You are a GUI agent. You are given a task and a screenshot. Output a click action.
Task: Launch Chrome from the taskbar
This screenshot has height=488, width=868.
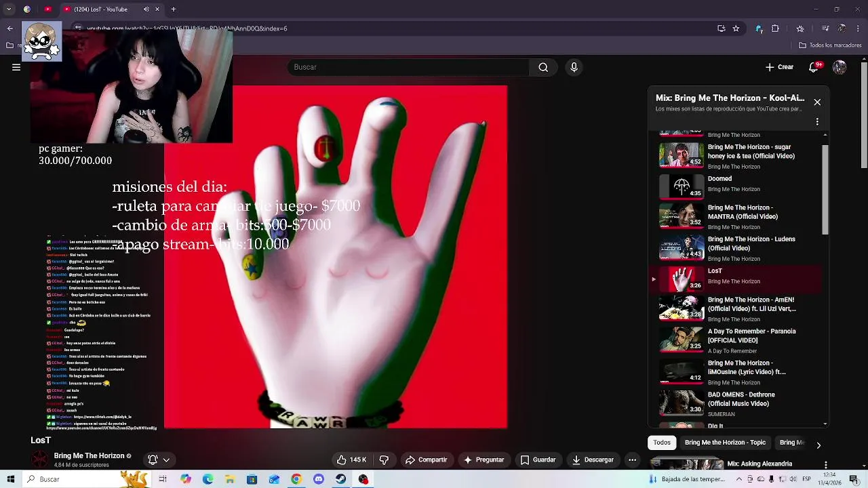coord(296,479)
